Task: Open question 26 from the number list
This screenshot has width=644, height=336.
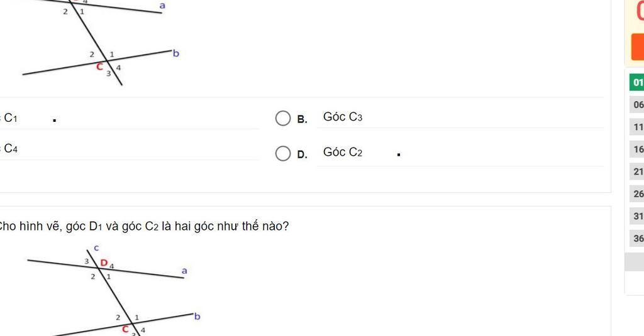Action: 638,194
